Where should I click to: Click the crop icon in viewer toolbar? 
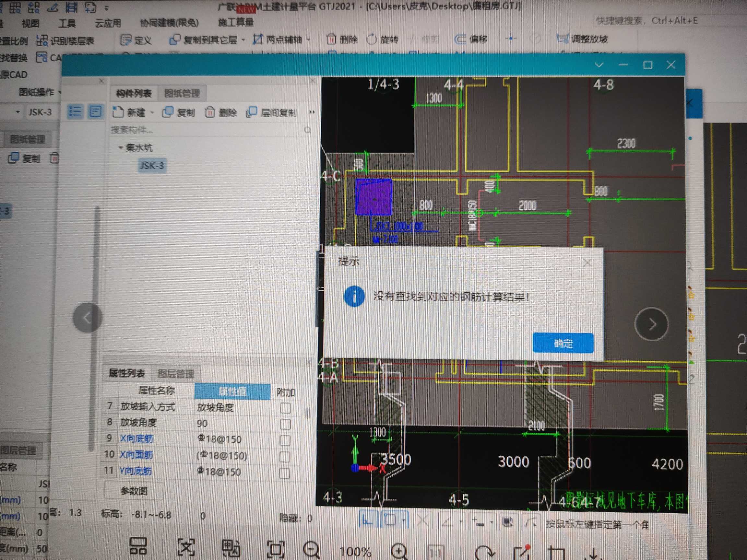(x=556, y=553)
